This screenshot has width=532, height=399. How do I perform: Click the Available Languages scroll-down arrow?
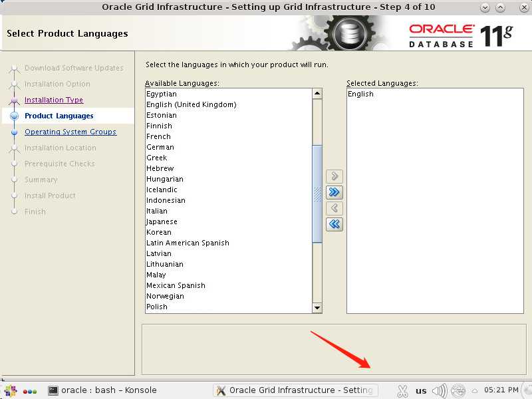[317, 308]
